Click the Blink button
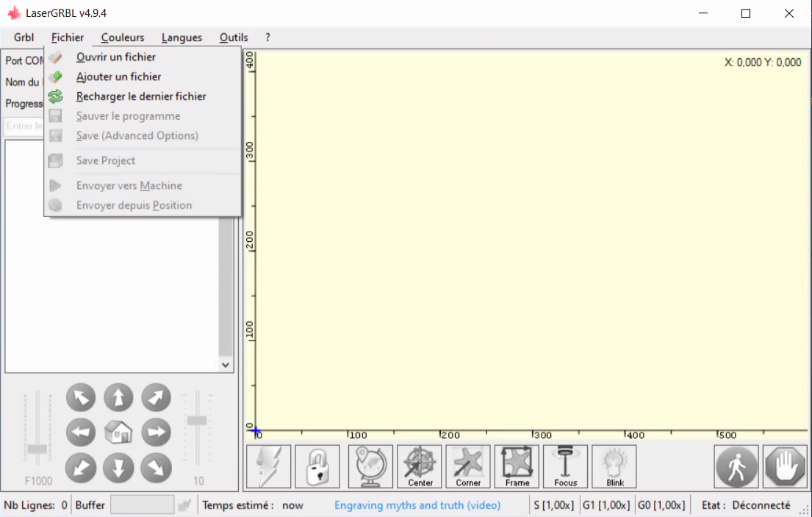Screen dimensions: 812x517 pos(614,466)
